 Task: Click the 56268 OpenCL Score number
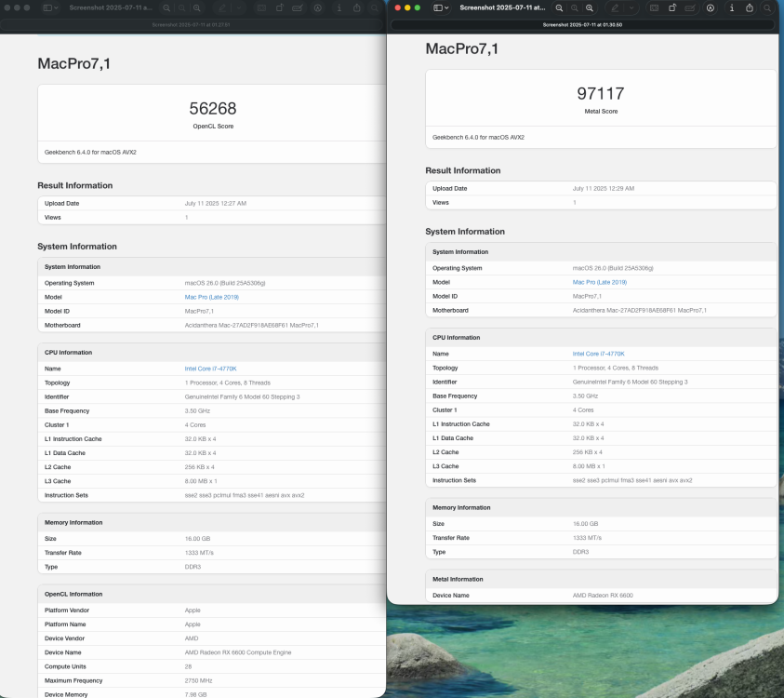click(x=212, y=109)
